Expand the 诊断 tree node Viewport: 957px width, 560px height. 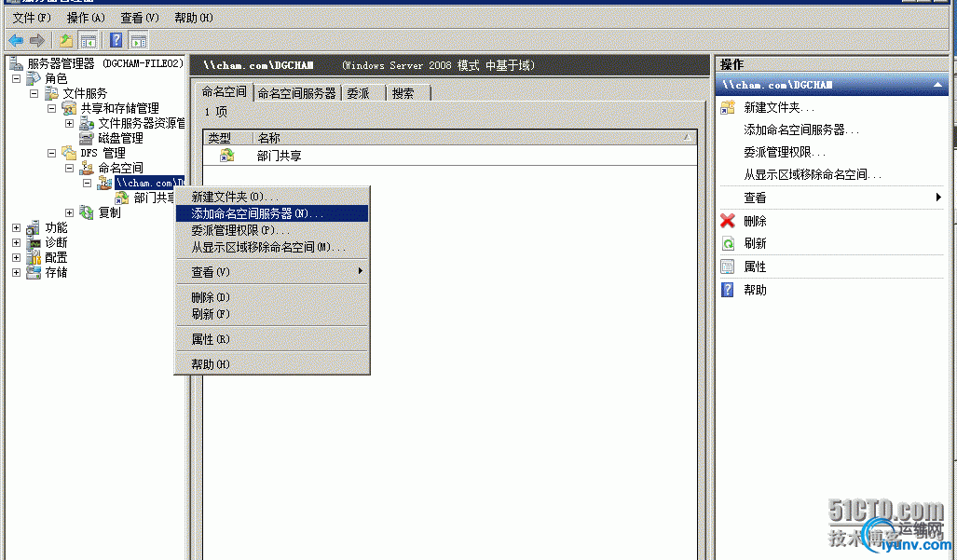[17, 243]
